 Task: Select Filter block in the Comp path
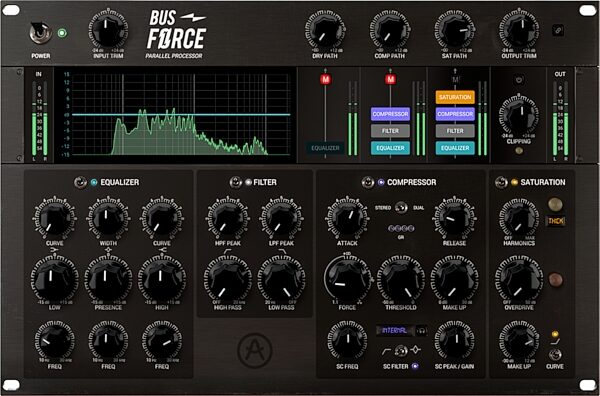point(390,131)
